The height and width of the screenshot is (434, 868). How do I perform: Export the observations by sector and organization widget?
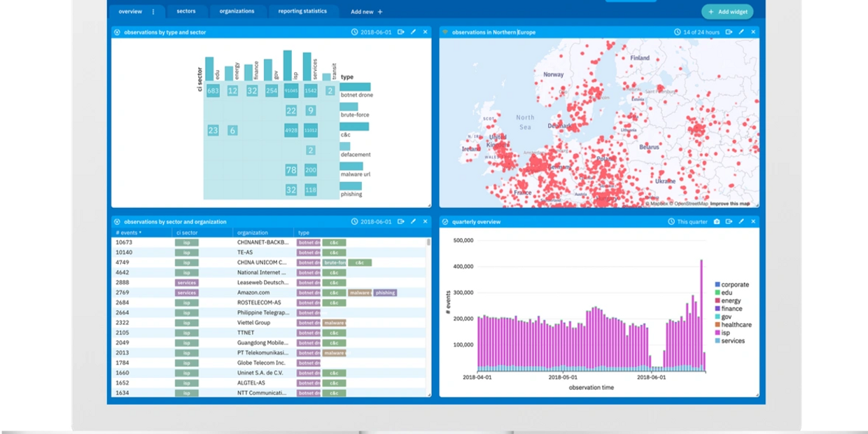click(x=401, y=222)
